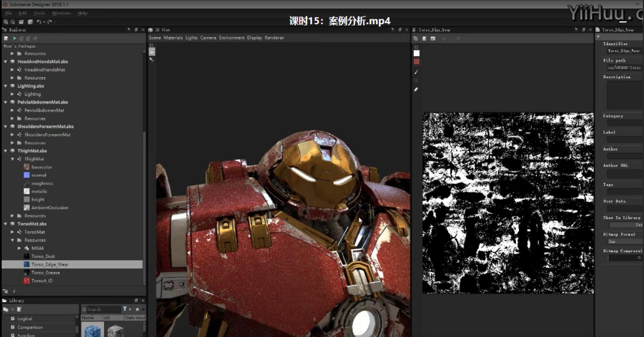Sort Library by the Name column header

[x=90, y=318]
